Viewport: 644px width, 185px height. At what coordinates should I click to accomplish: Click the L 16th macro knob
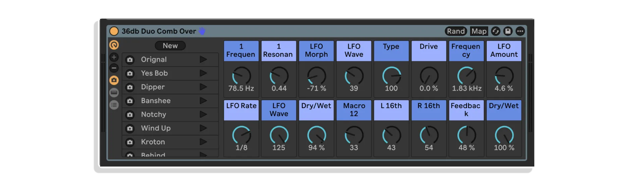[x=391, y=135]
